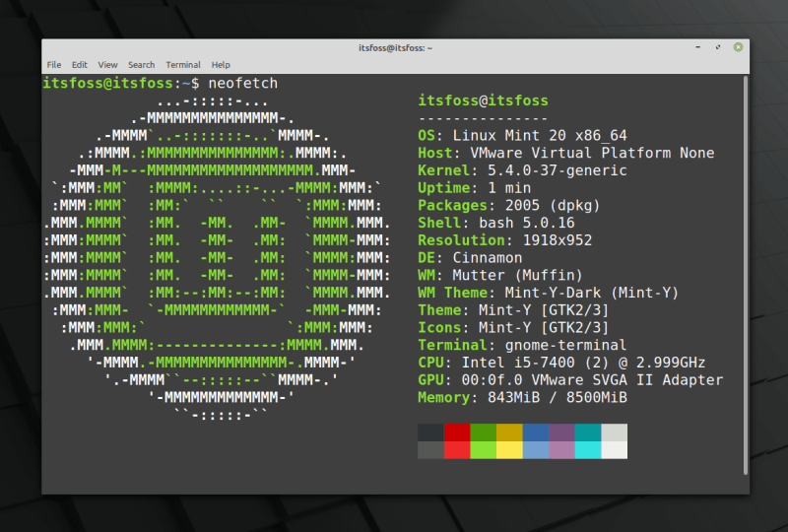Open the Terminal menu
The image size is (788, 532).
(x=183, y=65)
